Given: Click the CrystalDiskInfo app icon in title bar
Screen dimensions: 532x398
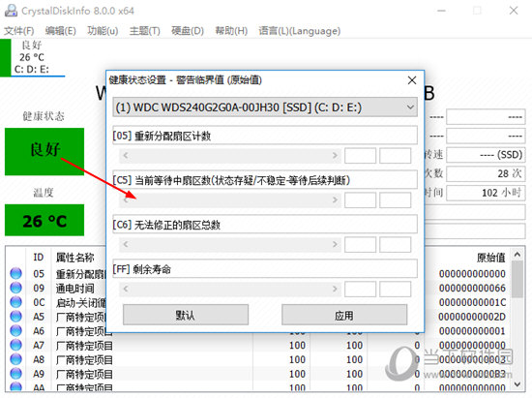Looking at the screenshot, I should pos(11,11).
